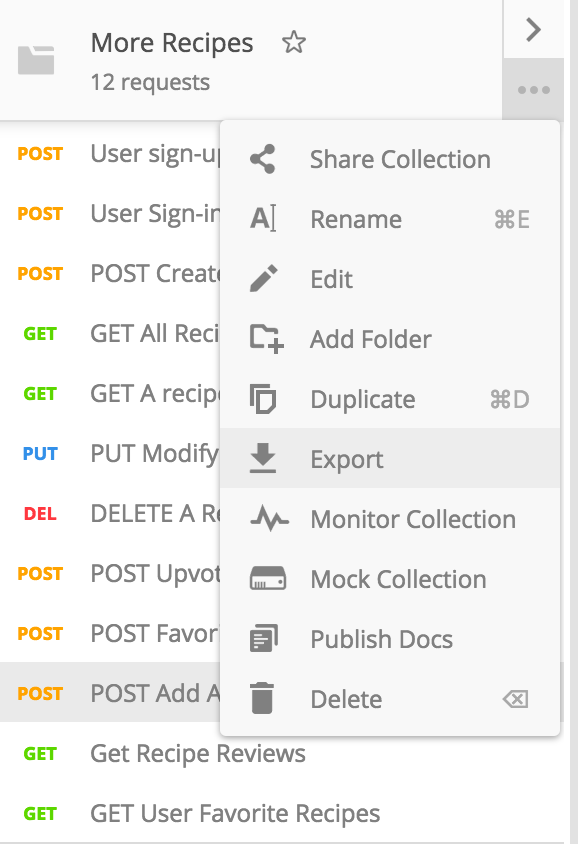The image size is (578, 844).
Task: Click the Mock Collection server icon
Action: point(263,578)
